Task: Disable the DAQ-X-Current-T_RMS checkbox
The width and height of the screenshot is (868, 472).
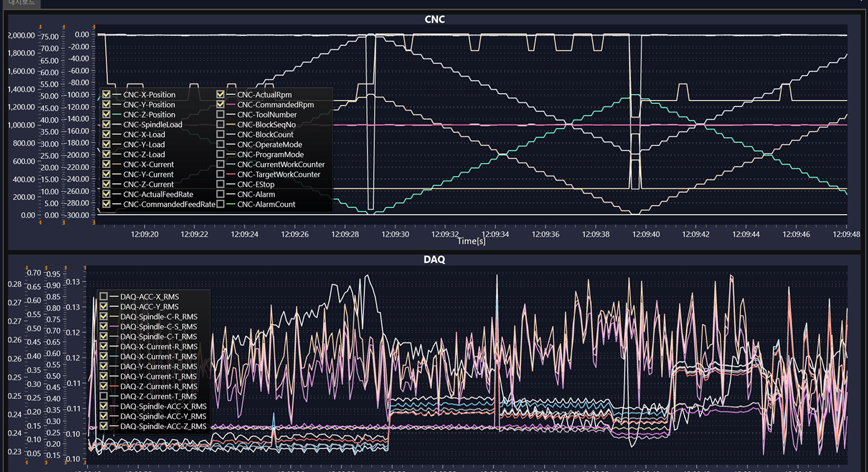Action: [103, 357]
